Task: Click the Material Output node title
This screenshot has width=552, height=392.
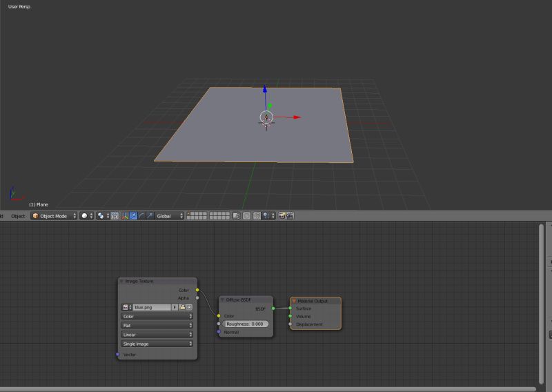Action: pos(313,301)
